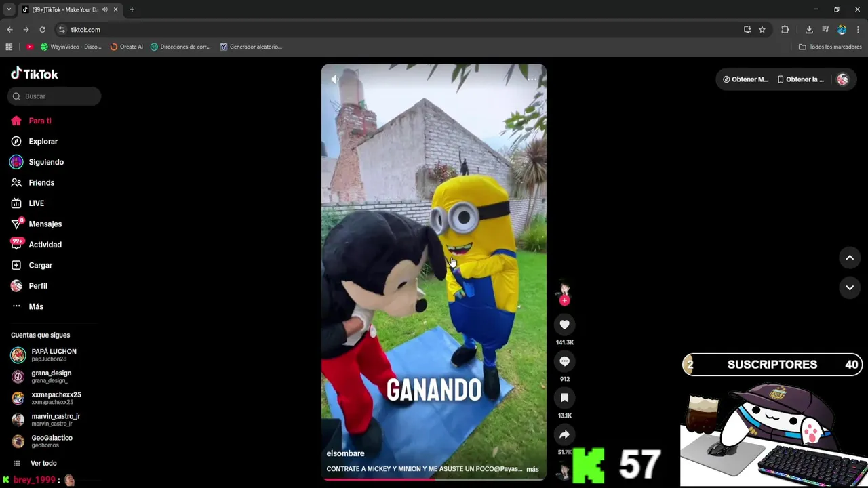Open the YouTube bookmark icon

(30, 47)
